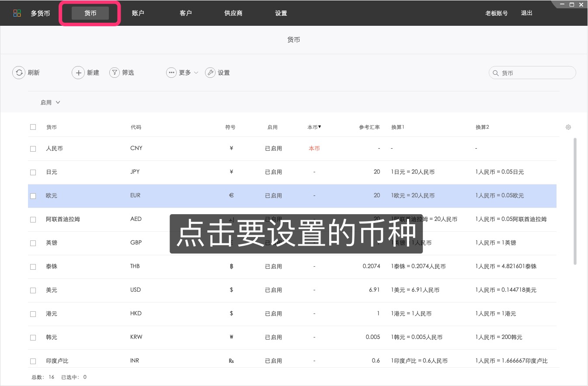
Task: Toggle the select-all checkbox in table header
Action: point(33,127)
